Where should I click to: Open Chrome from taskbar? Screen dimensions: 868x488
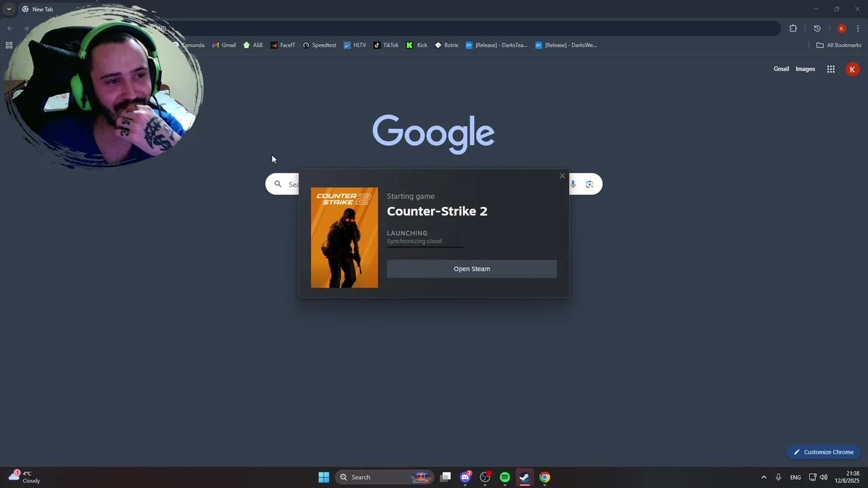545,477
